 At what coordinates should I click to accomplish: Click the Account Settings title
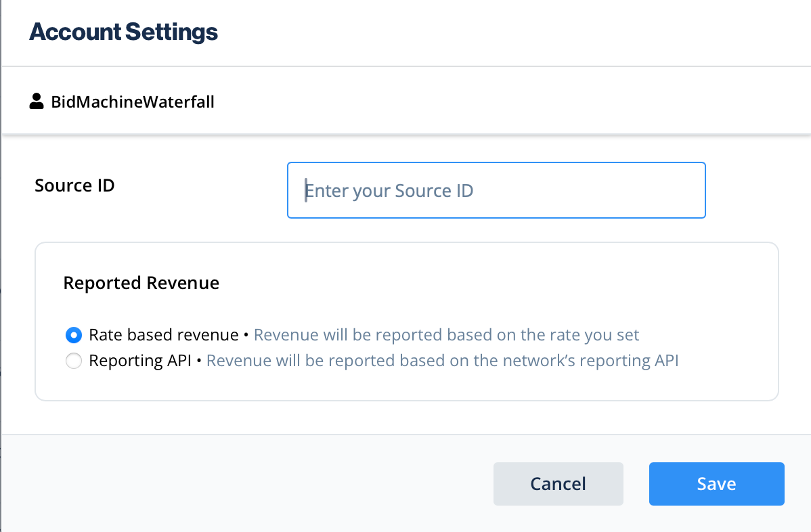point(123,32)
